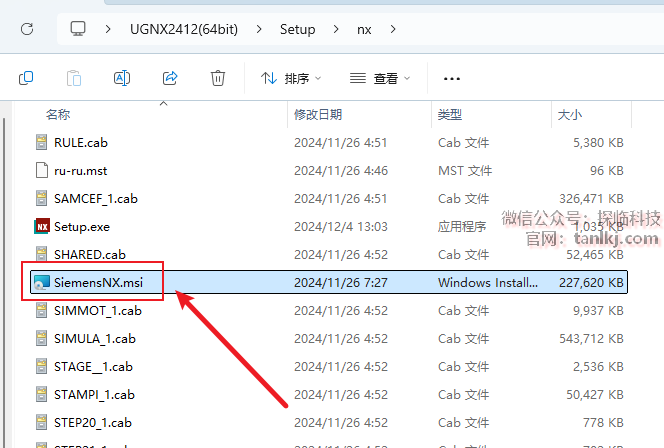Click the 96 KB size cell
Screen dimensions: 664x448
coord(607,171)
